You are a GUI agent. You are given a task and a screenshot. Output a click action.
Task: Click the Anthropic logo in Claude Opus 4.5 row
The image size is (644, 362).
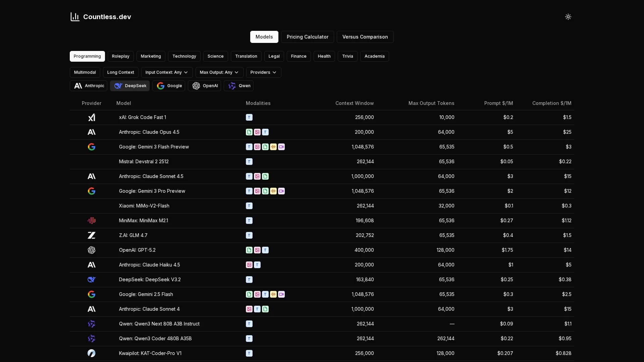[92, 132]
